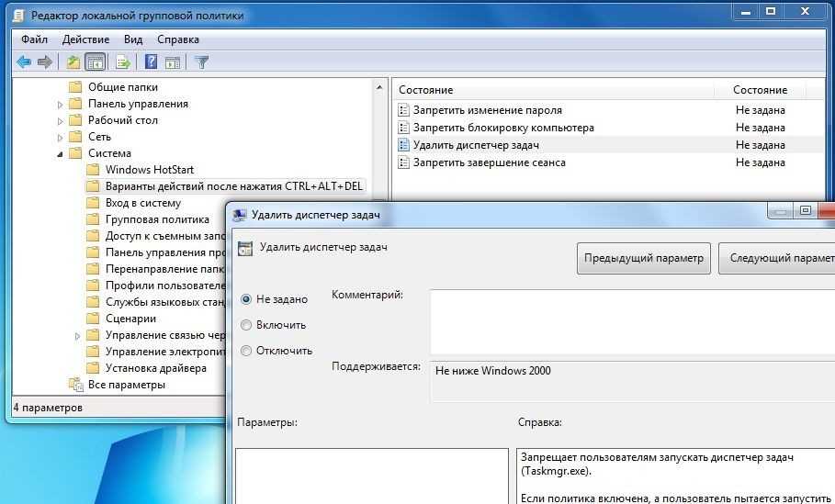Viewport: 835px width, 504px height.
Task: Select 'Групповая политика' in the tree
Action: tap(157, 219)
